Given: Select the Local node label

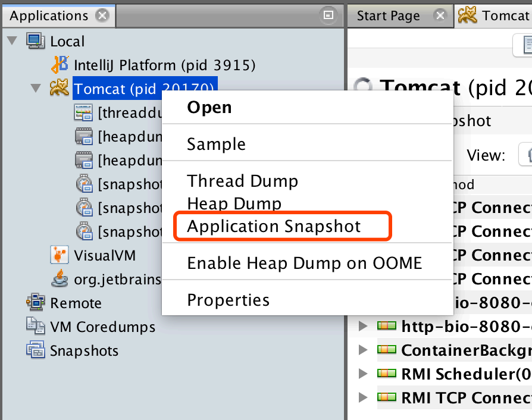Looking at the screenshot, I should pos(67,42).
